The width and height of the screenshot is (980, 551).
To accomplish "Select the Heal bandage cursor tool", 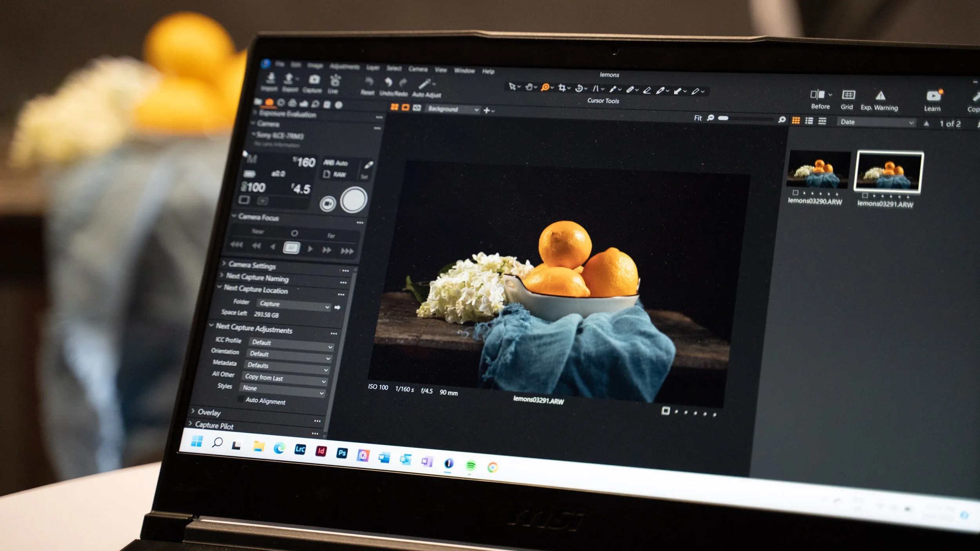I will click(x=630, y=89).
